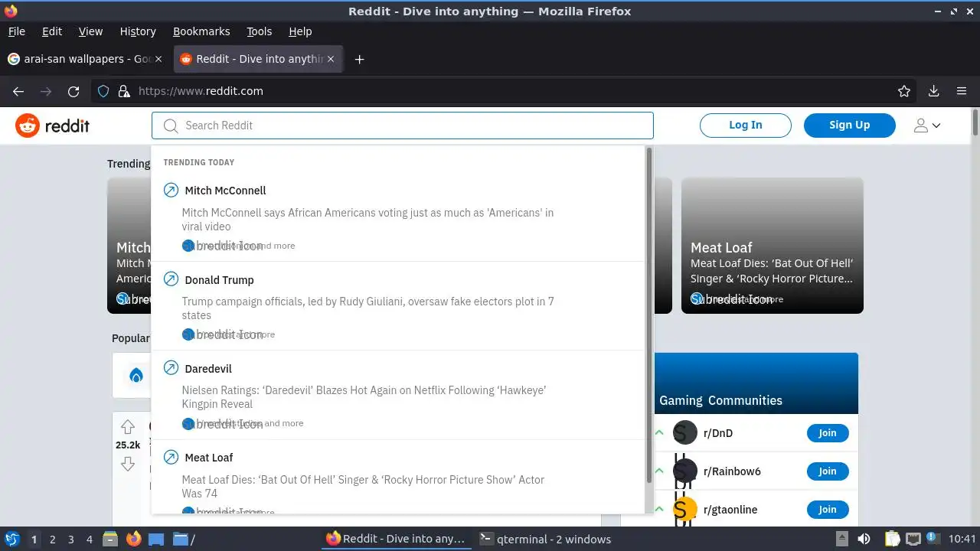Click the page vertical scrollbar
Image resolution: width=980 pixels, height=551 pixels.
[975, 122]
